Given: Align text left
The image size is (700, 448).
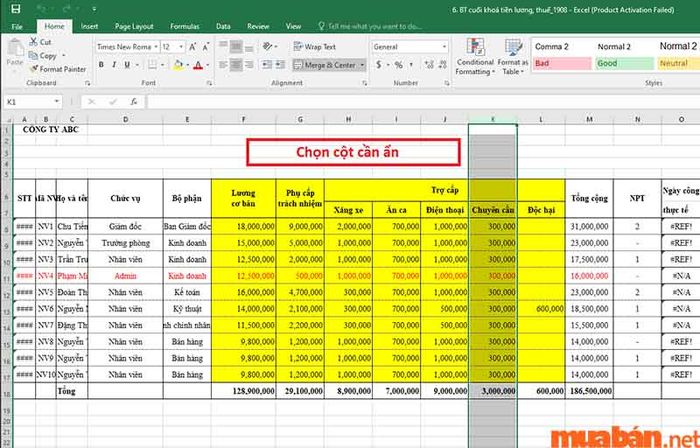Looking at the screenshot, I should (224, 65).
